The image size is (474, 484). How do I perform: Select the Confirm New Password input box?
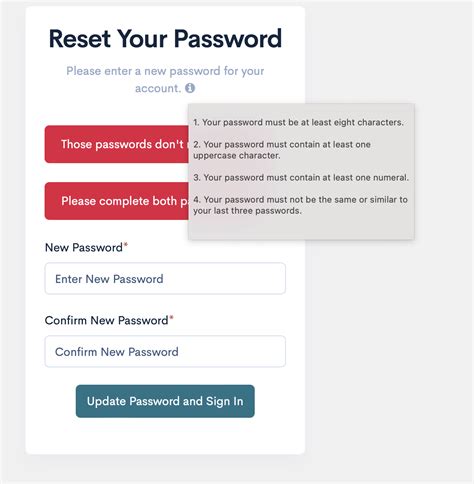(x=165, y=351)
